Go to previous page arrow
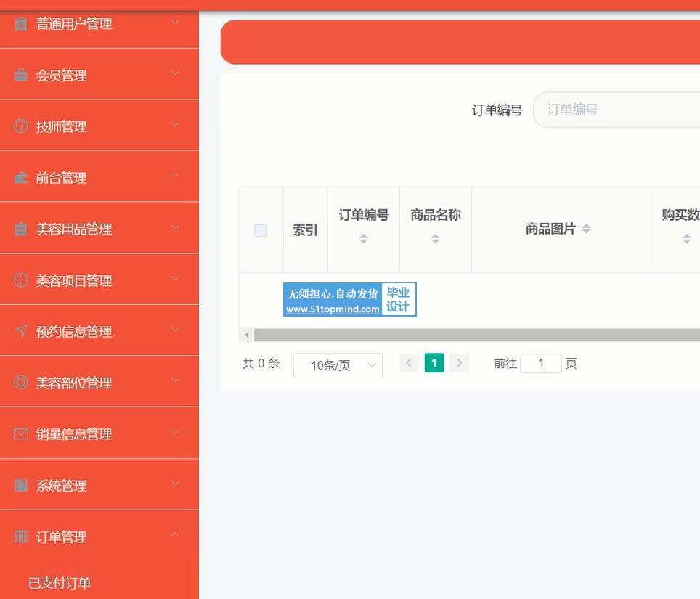This screenshot has height=599, width=700. click(x=409, y=363)
